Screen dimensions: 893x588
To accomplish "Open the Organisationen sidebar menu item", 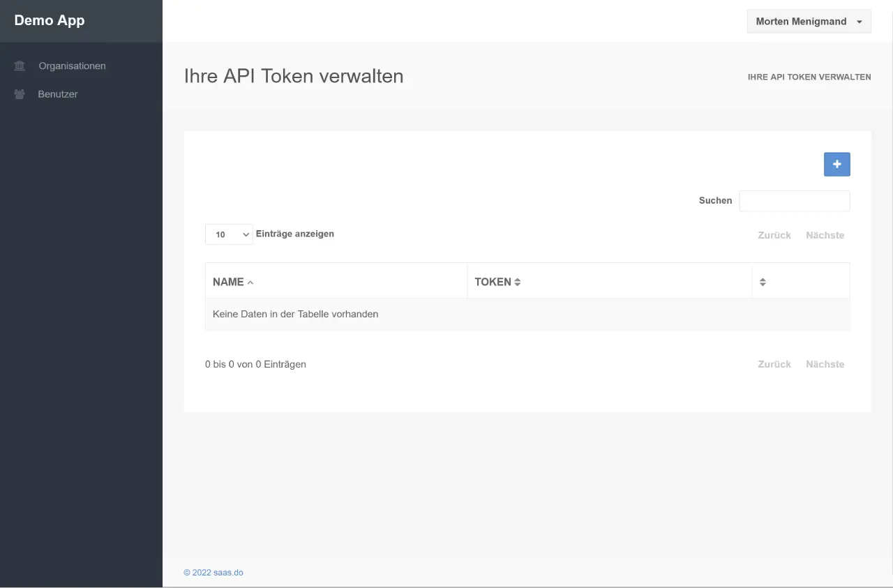I will tap(72, 66).
